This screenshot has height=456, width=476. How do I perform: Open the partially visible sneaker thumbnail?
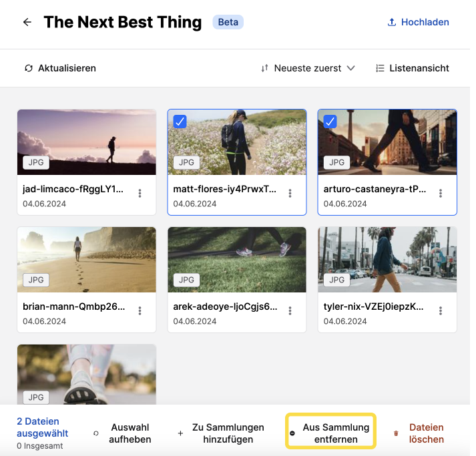[87, 374]
